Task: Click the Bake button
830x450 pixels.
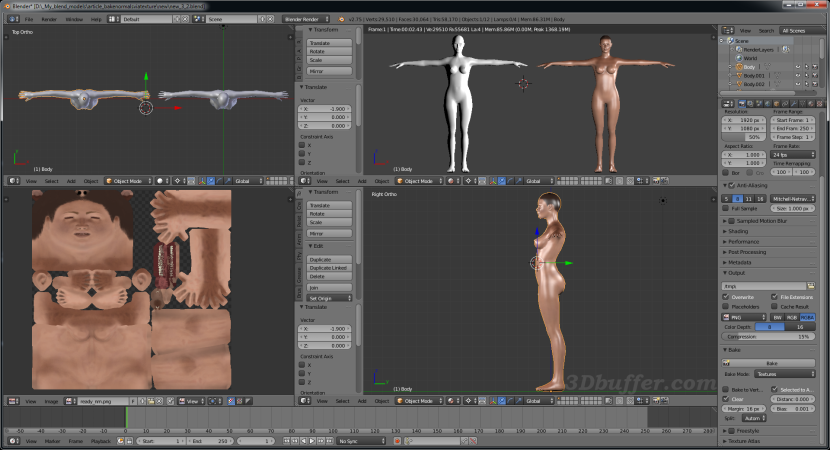Action: [x=770, y=363]
